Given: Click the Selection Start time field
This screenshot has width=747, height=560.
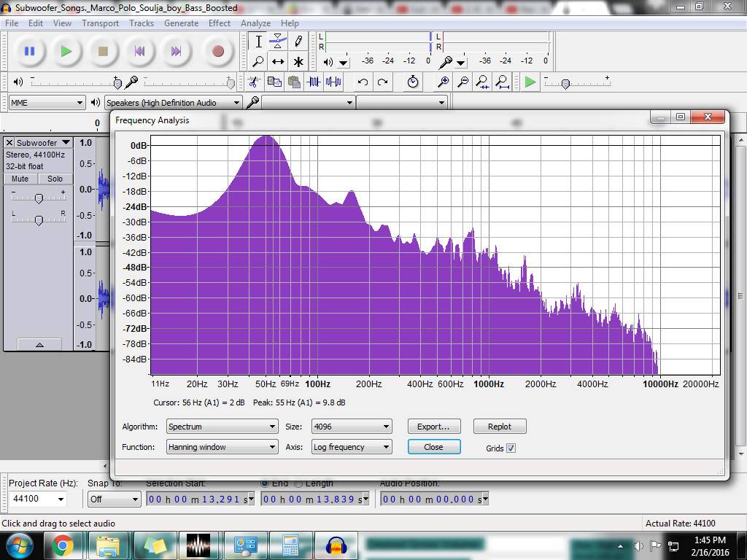Looking at the screenshot, I should pyautogui.click(x=200, y=499).
